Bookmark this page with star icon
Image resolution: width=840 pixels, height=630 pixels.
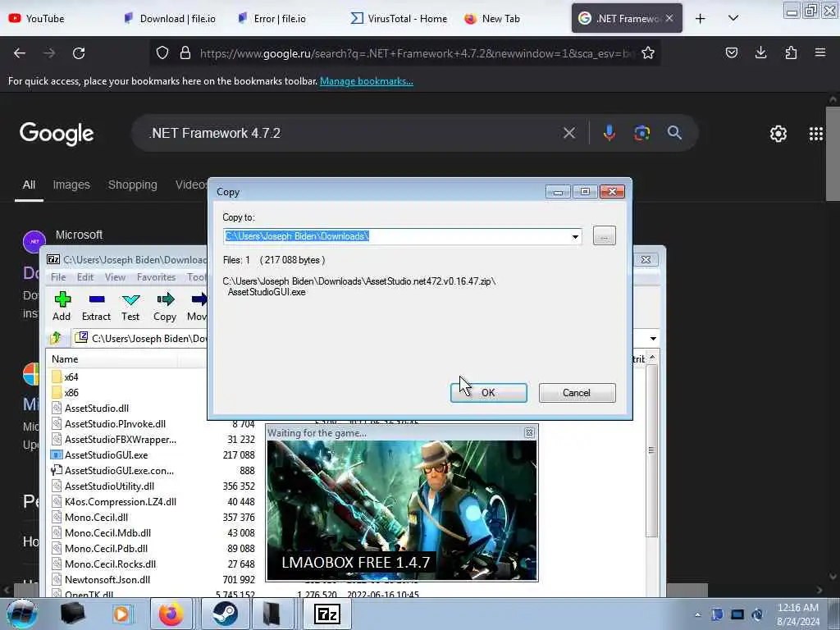648,53
